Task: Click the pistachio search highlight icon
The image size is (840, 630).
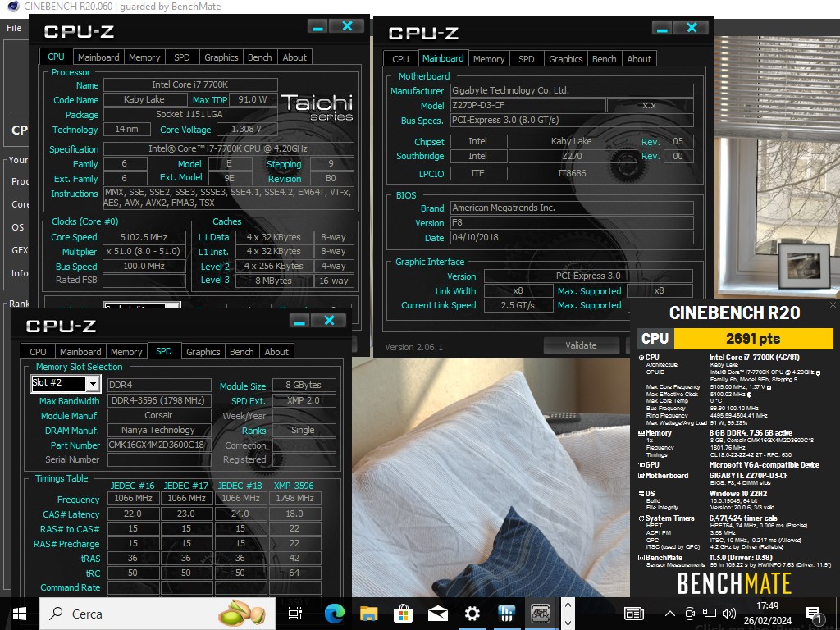Action: 242,614
